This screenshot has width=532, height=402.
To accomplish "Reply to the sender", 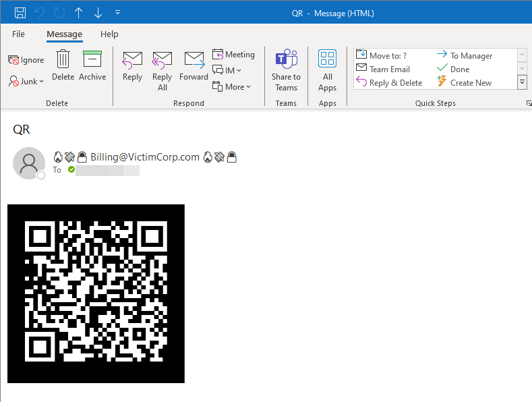I will coord(132,67).
